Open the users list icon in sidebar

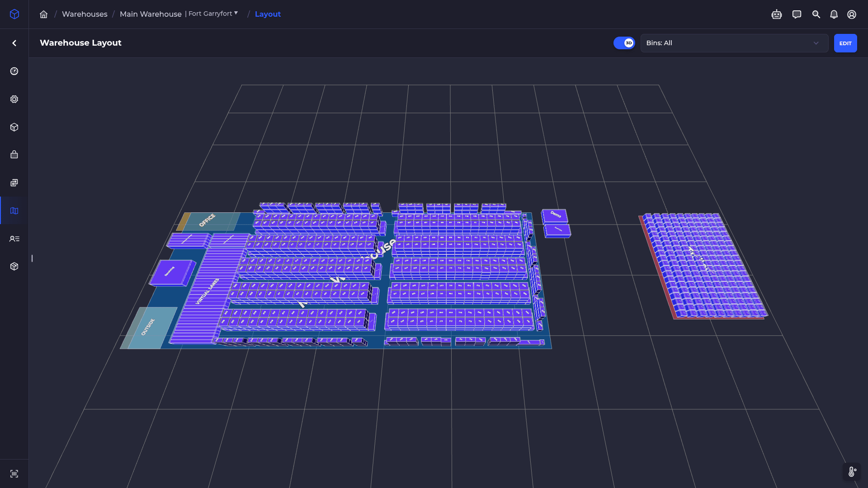14,239
